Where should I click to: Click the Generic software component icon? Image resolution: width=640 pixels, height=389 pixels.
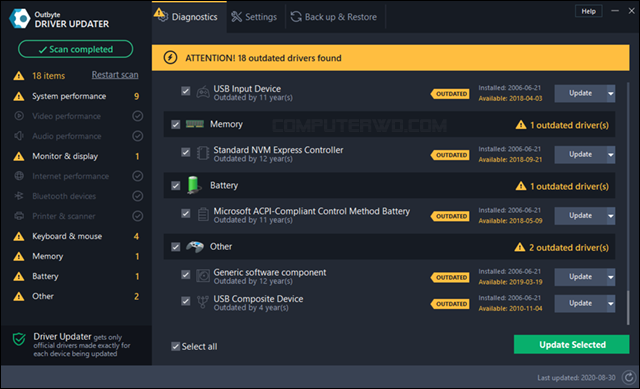click(x=203, y=276)
